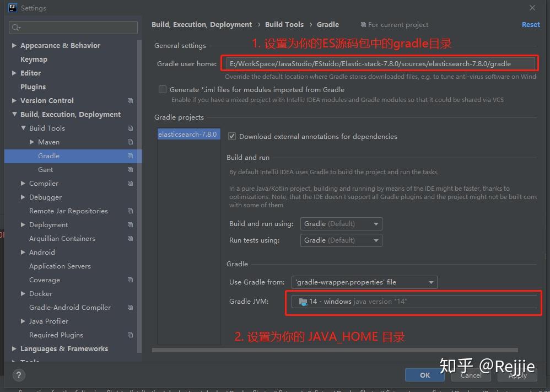Image resolution: width=550 pixels, height=392 pixels.
Task: Open the Use Gradle from dropdown
Action: pyautogui.click(x=364, y=282)
